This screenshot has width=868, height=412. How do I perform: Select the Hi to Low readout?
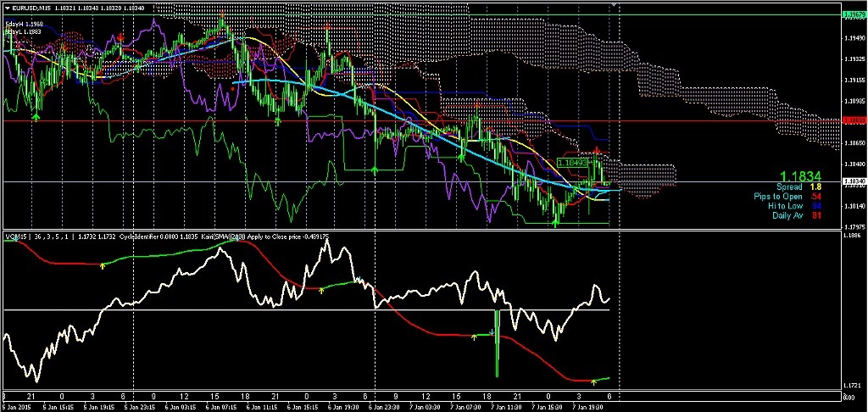point(793,206)
